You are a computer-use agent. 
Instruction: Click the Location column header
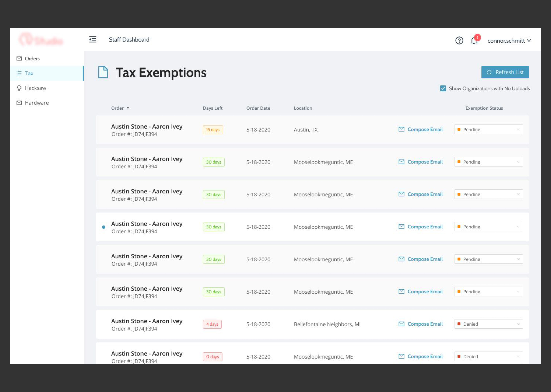pos(303,108)
